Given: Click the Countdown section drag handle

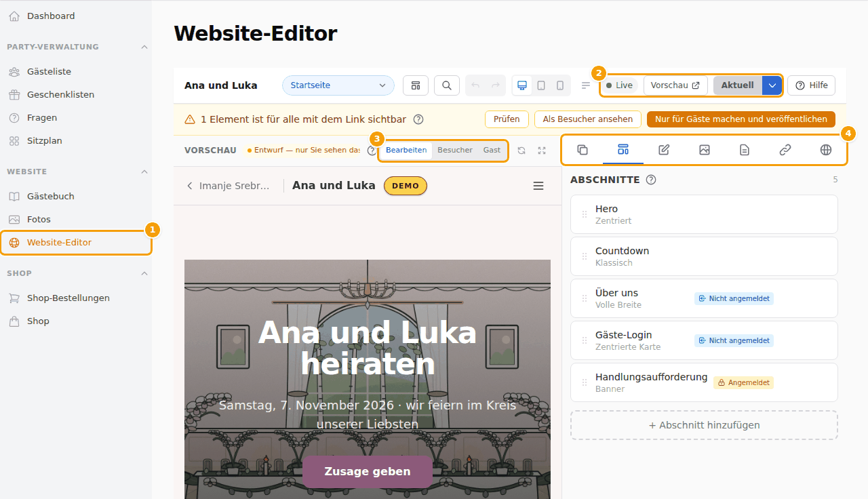Looking at the screenshot, I should (x=585, y=256).
